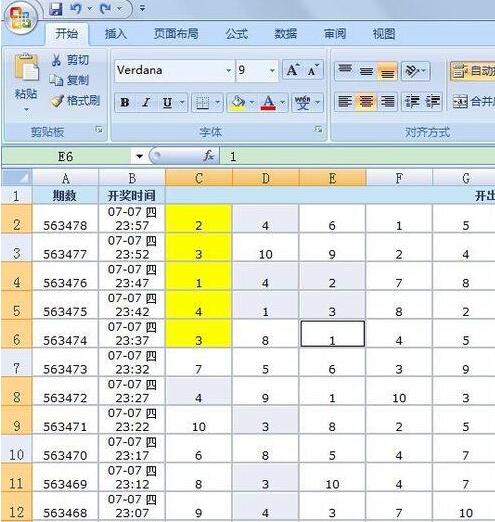This screenshot has height=522, width=495.
Task: Increase indent icon
Action: click(432, 101)
